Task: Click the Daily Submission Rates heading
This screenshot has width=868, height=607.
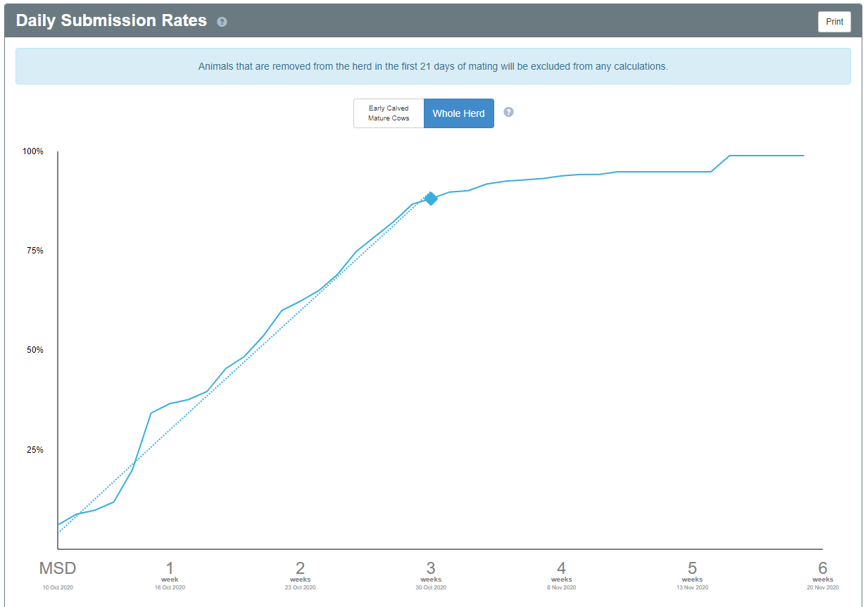Action: (111, 20)
